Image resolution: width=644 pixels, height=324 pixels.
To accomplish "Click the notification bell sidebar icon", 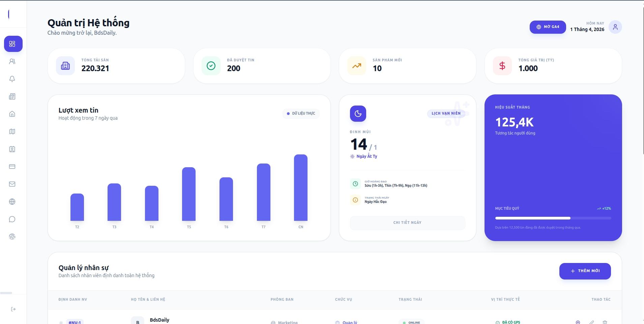I will coord(12,79).
